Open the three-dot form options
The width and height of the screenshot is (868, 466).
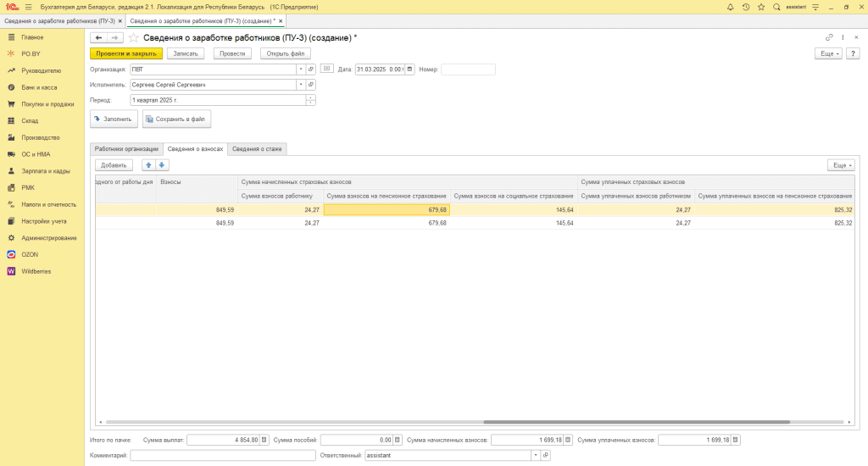[x=843, y=37]
